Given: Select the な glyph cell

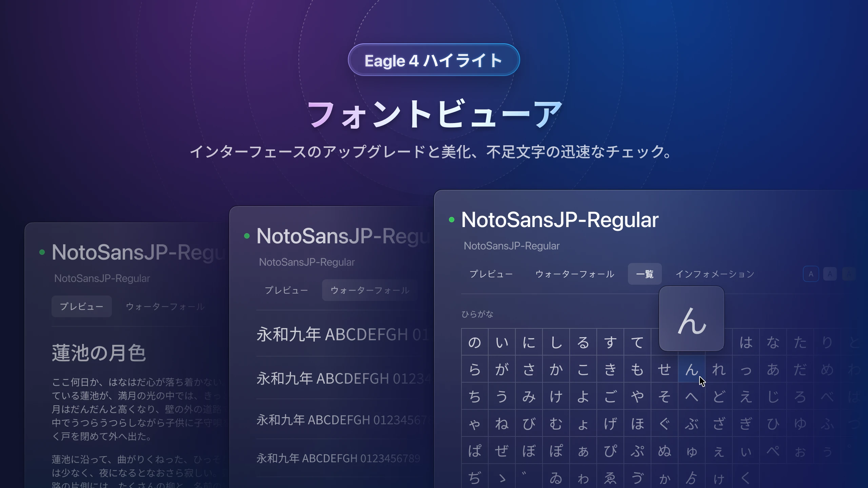Looking at the screenshot, I should coord(773,342).
